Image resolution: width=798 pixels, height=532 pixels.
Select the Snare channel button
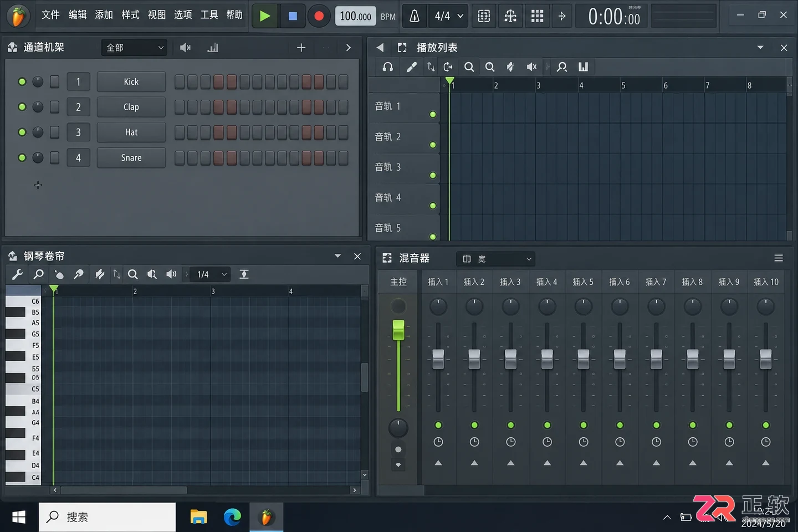(131, 158)
